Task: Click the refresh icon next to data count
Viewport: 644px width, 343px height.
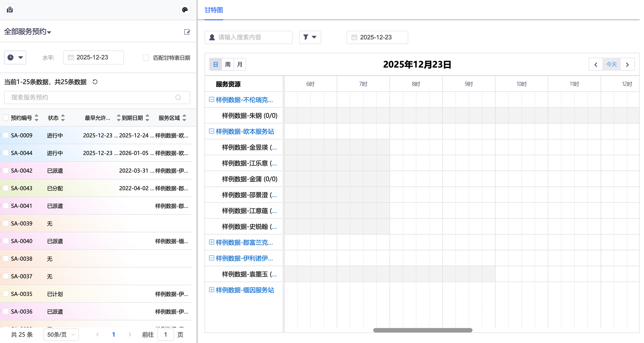Action: pos(95,82)
